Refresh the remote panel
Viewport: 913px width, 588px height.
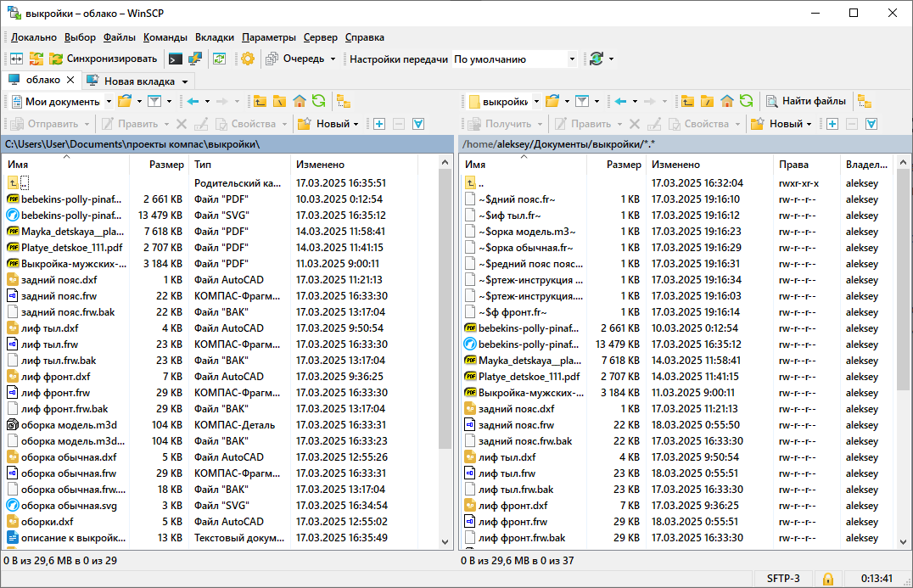click(x=747, y=101)
